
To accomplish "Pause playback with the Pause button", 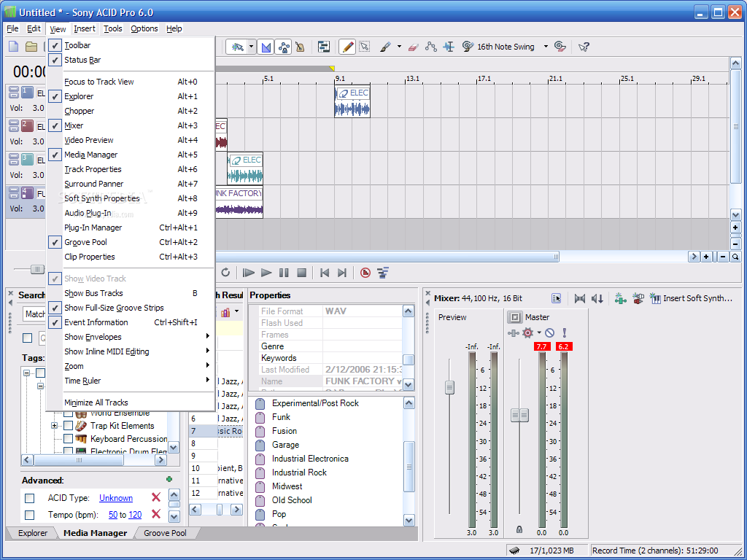I will [284, 273].
